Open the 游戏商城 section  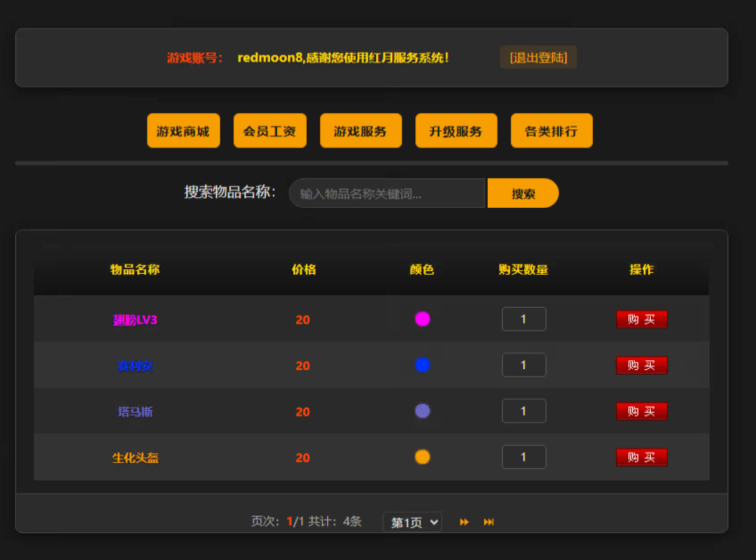183,131
